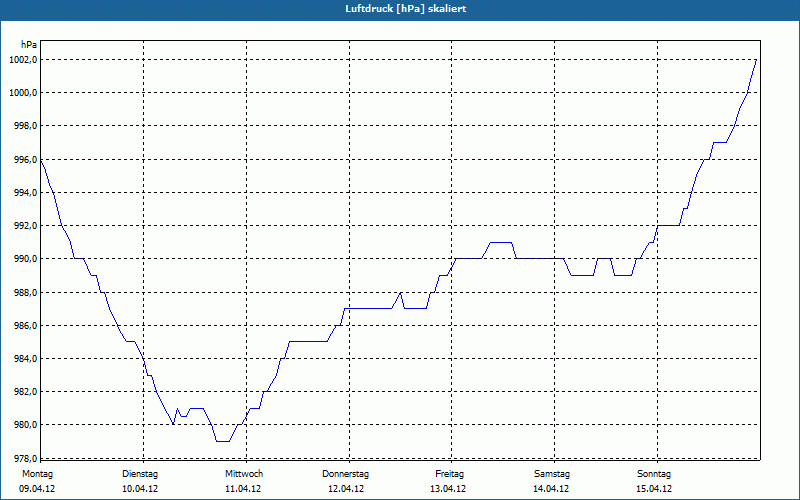Viewport: 800px width, 500px height.
Task: Click the 996,0 axis label
Action: pos(24,160)
